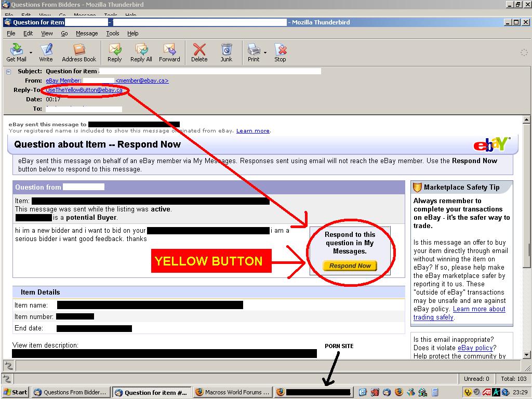The width and height of the screenshot is (532, 399).
Task: Click the message scrollbar up arrow
Action: click(526, 119)
